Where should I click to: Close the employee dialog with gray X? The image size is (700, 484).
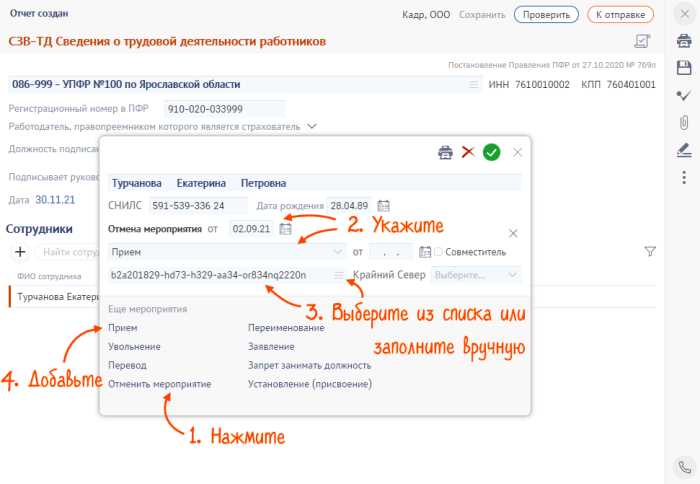point(517,153)
